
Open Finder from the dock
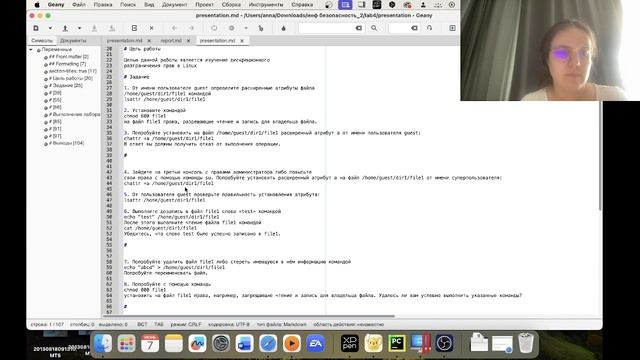click(103, 343)
